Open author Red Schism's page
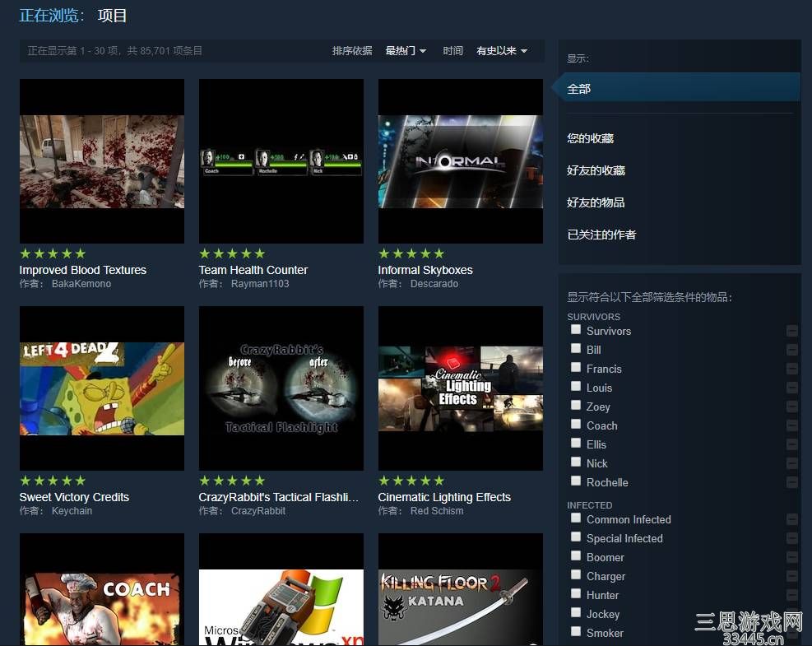This screenshot has height=646, width=812. [437, 511]
